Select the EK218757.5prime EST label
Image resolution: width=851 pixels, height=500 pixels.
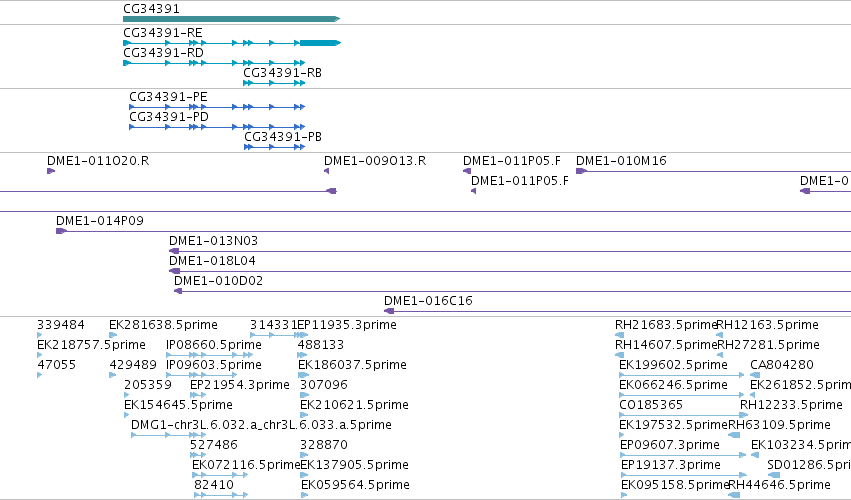(x=91, y=345)
